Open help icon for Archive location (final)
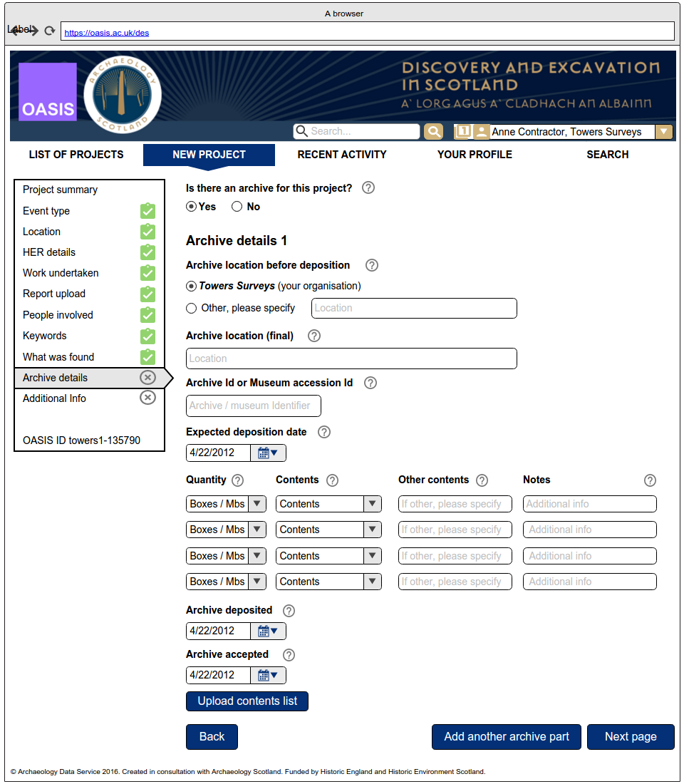The image size is (684, 784). coord(314,336)
